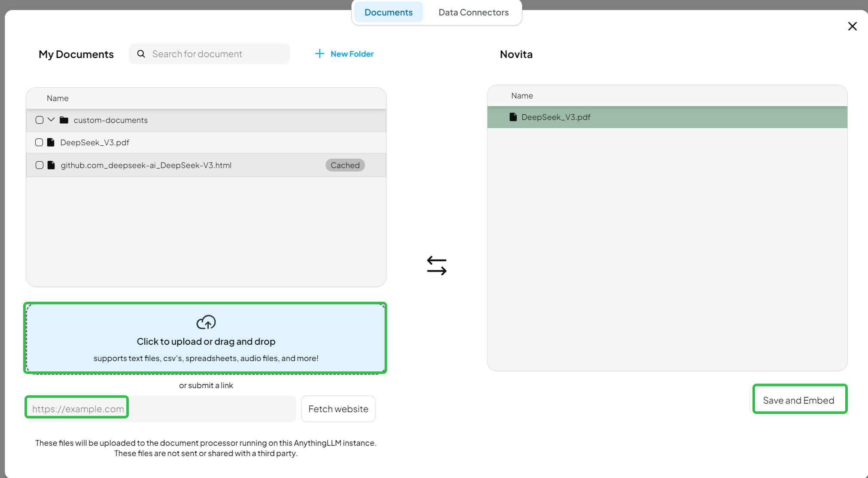Close the document manager dialog
868x478 pixels.
(x=852, y=26)
